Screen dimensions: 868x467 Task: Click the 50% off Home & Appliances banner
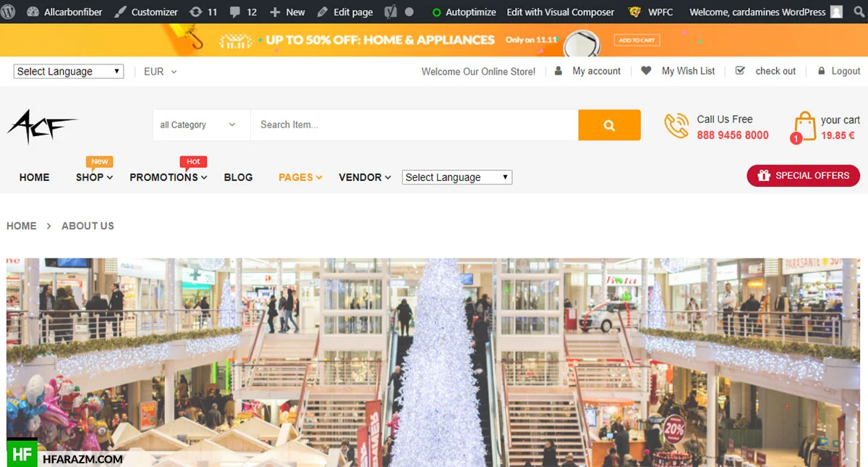[x=434, y=40]
